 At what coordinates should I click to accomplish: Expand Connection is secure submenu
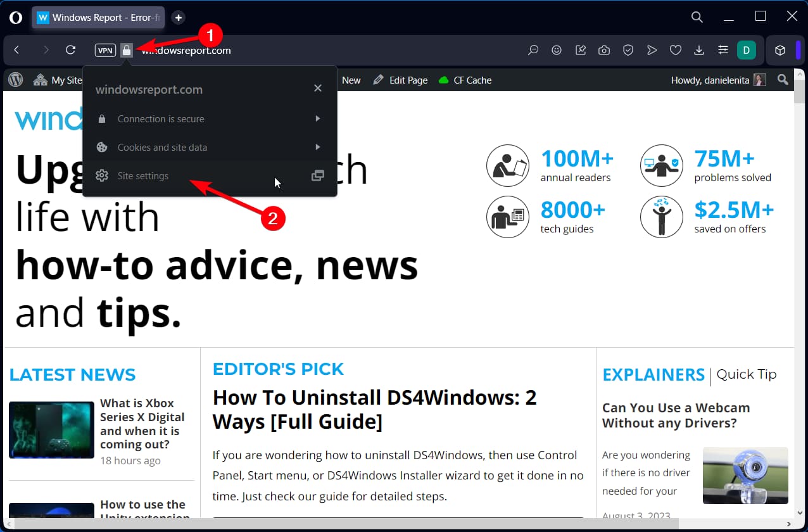210,119
